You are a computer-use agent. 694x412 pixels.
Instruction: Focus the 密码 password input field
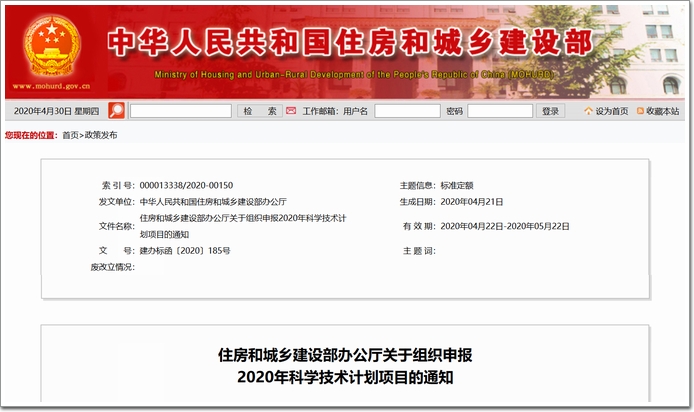500,111
